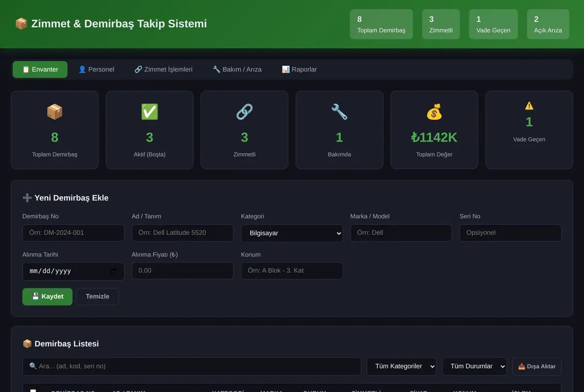Click the chain link icon on Zimmetli card
The width and height of the screenshot is (584, 392).
click(x=244, y=112)
